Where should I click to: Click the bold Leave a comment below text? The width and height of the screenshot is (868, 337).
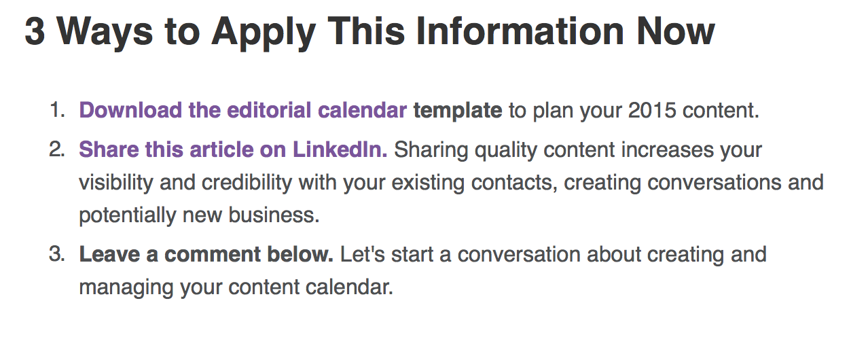(x=206, y=255)
